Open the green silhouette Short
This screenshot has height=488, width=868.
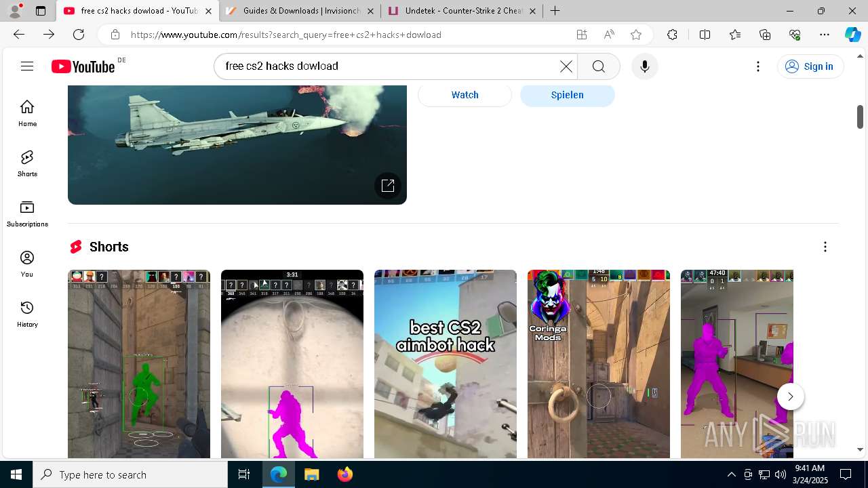pyautogui.click(x=139, y=364)
